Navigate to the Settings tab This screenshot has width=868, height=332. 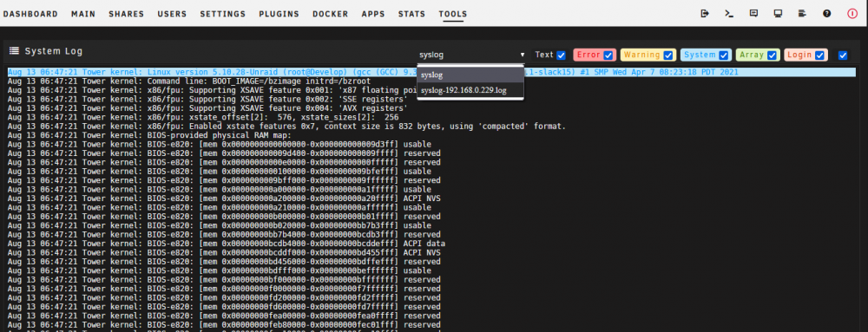(x=222, y=15)
